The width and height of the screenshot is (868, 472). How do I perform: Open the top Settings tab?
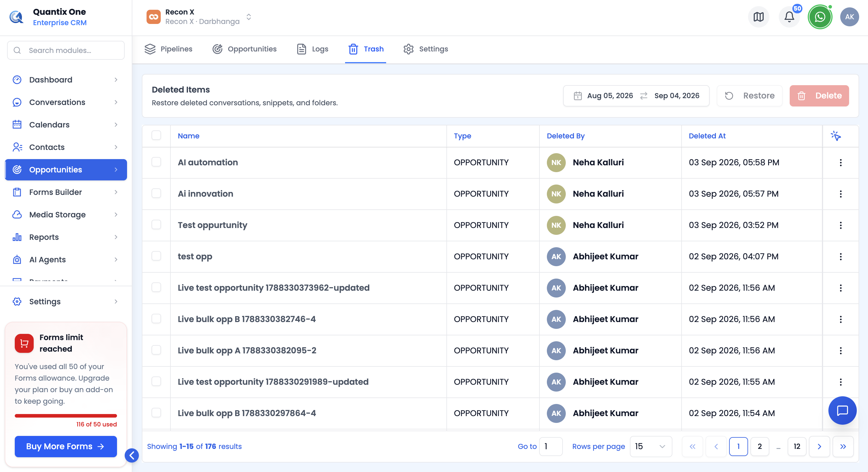tap(425, 49)
